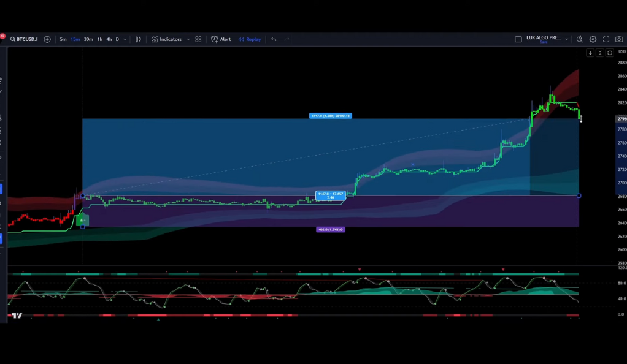Open the layout setup square icon
627x364 pixels.
coord(518,39)
